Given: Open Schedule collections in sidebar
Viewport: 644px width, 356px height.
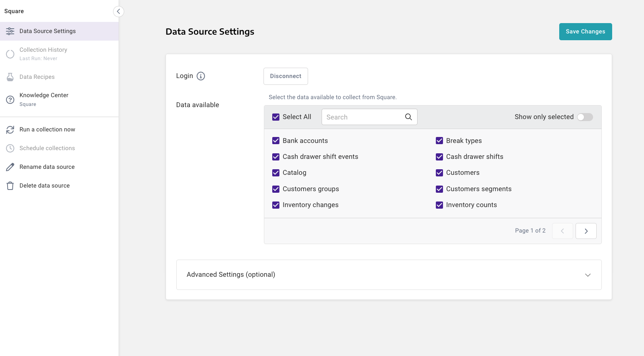Looking at the screenshot, I should click(47, 148).
